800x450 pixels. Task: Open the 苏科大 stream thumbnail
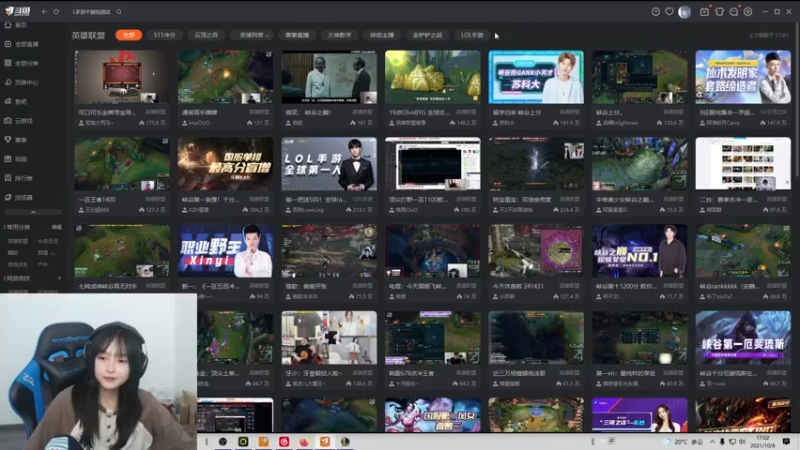pyautogui.click(x=536, y=77)
